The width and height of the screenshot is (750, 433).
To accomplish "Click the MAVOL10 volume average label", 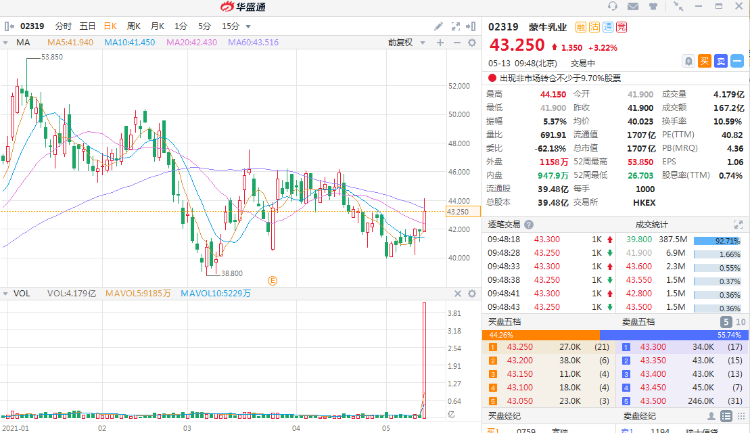I will click(x=215, y=294).
